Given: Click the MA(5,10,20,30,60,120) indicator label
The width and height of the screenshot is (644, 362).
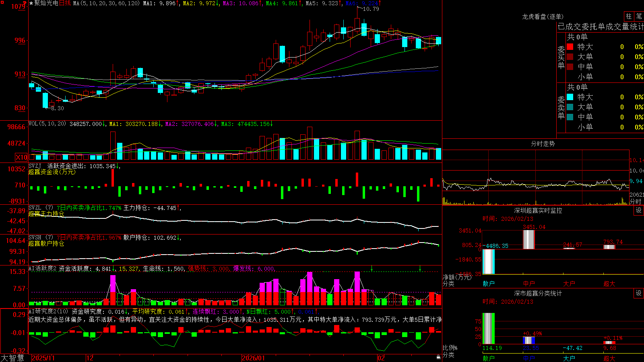Looking at the screenshot, I should (x=107, y=3).
